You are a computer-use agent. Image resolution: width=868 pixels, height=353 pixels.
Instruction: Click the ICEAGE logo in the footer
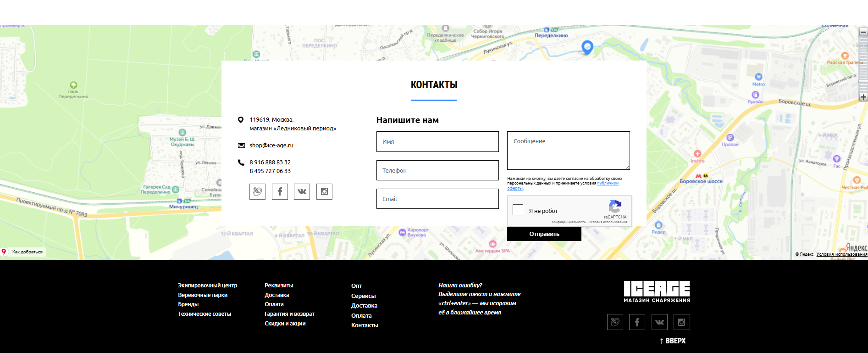657,291
